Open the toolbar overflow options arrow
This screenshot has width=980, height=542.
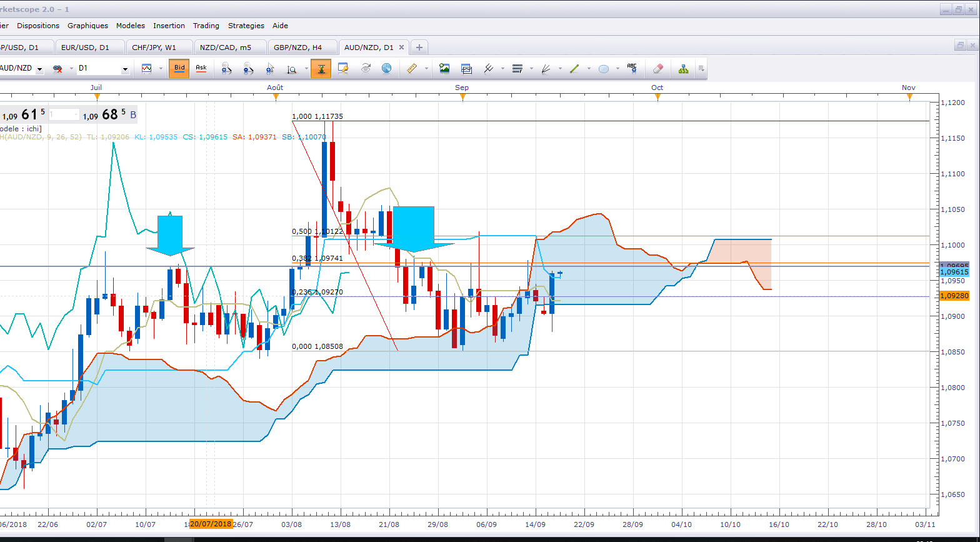[x=702, y=69]
